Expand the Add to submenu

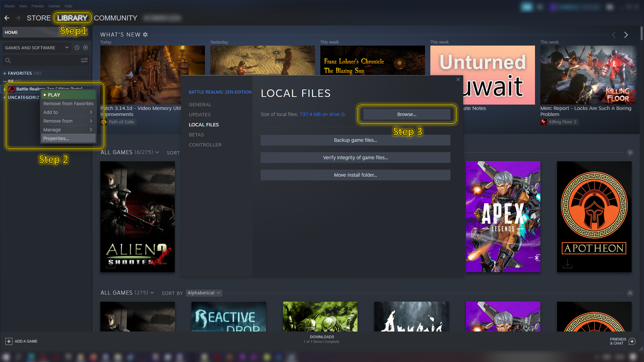(x=68, y=112)
